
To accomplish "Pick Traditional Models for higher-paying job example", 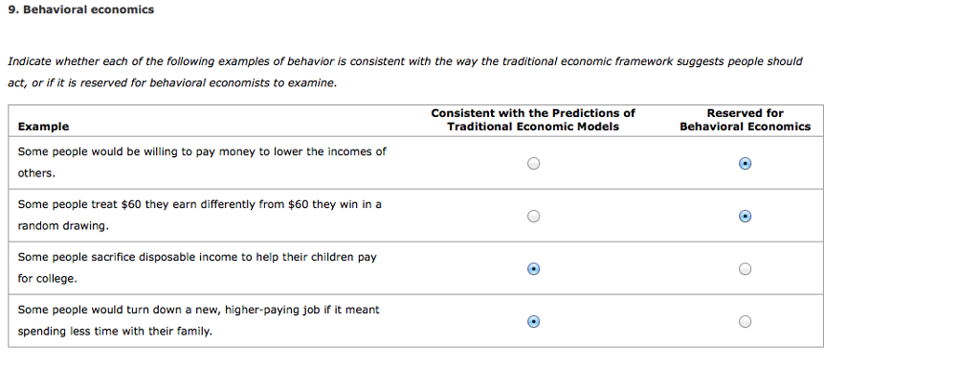I will coord(533,321).
